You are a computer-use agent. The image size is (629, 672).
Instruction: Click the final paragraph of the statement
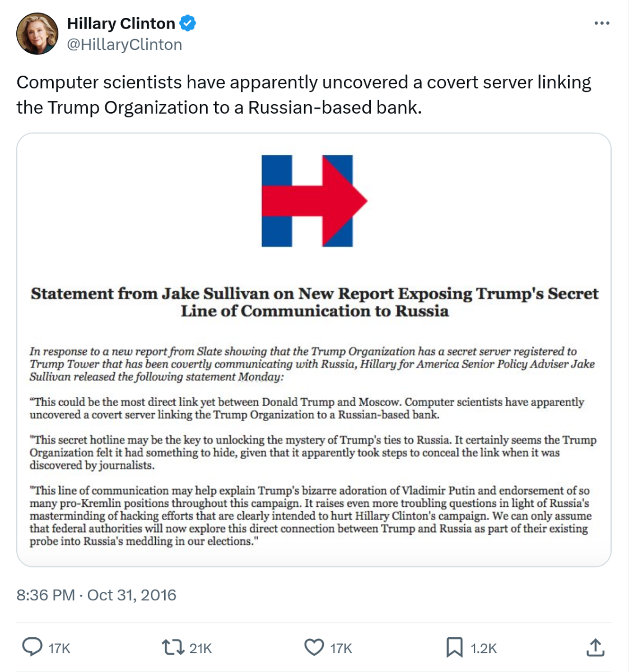click(x=310, y=516)
